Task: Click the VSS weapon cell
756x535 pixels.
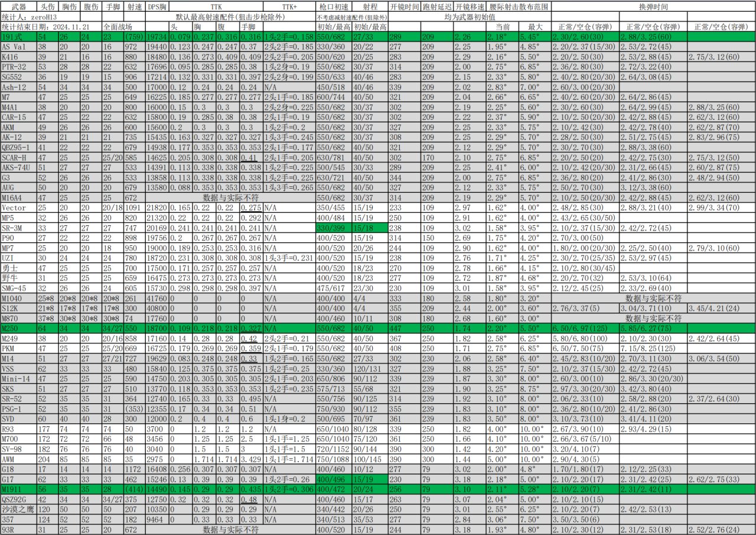Action: (18, 368)
